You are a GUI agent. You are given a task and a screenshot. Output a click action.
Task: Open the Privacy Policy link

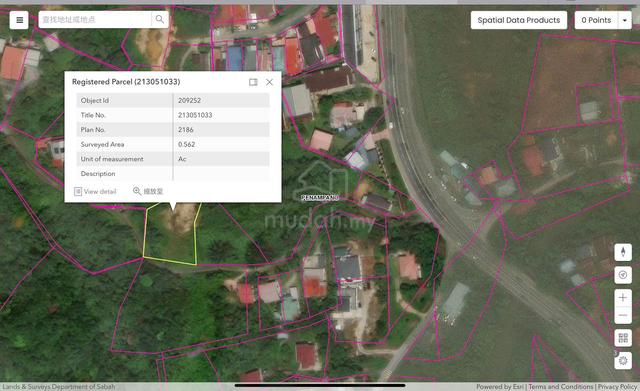point(618,387)
